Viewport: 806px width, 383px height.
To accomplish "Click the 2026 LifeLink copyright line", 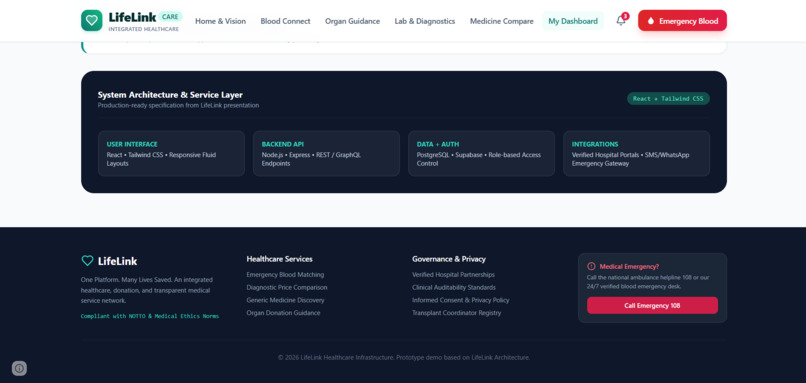I will (x=404, y=357).
